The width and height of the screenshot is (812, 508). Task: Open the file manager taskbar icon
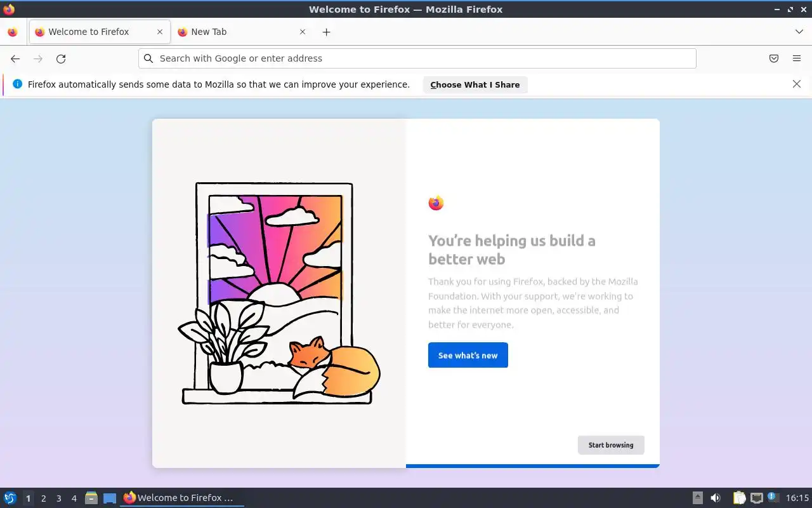tap(91, 498)
